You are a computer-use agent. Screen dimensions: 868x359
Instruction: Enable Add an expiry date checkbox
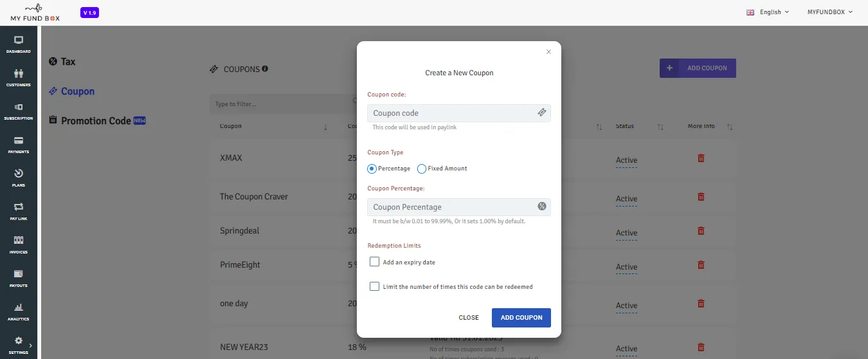(x=374, y=262)
